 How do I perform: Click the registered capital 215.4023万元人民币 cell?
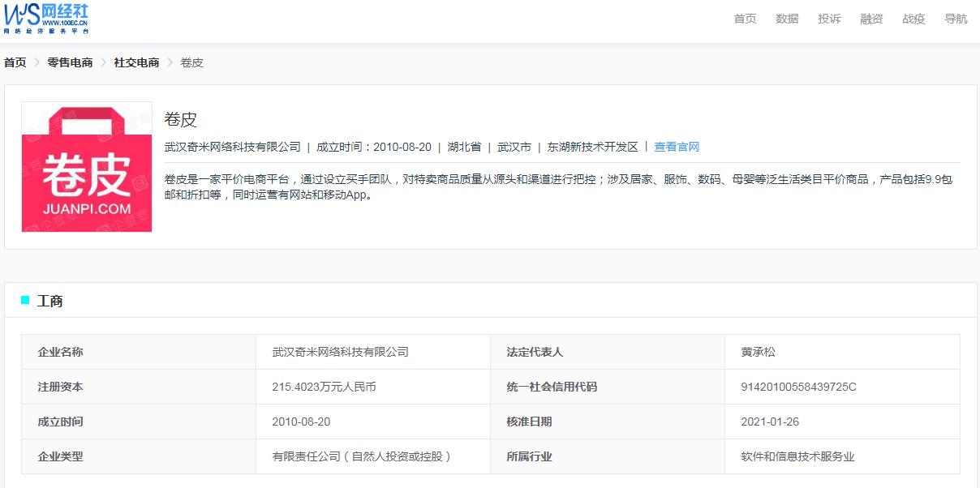(x=323, y=387)
